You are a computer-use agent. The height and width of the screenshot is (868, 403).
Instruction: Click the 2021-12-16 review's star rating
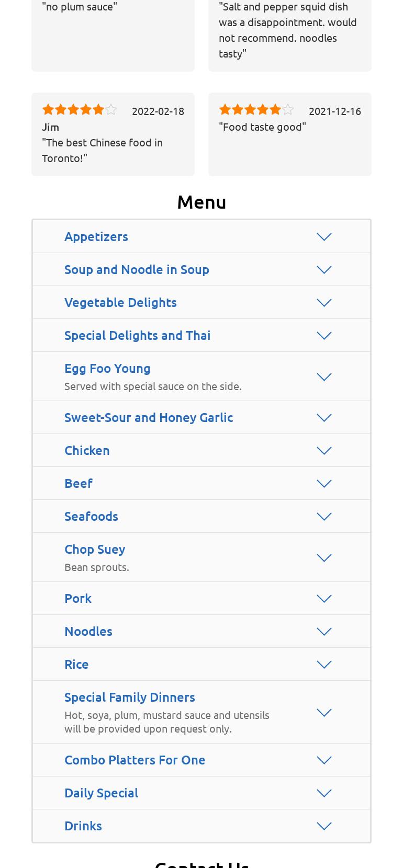coord(256,110)
